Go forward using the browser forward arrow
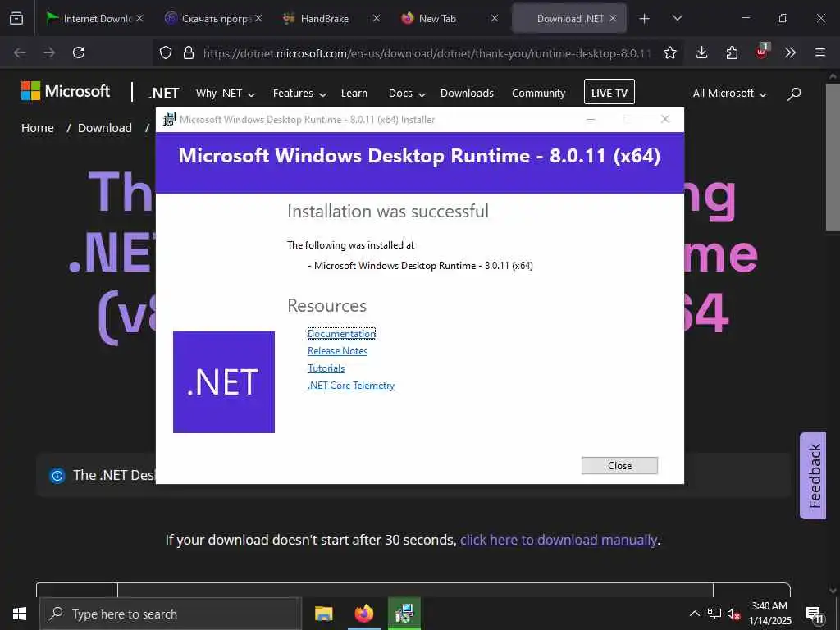Screen dimensions: 840x630 pos(49,52)
